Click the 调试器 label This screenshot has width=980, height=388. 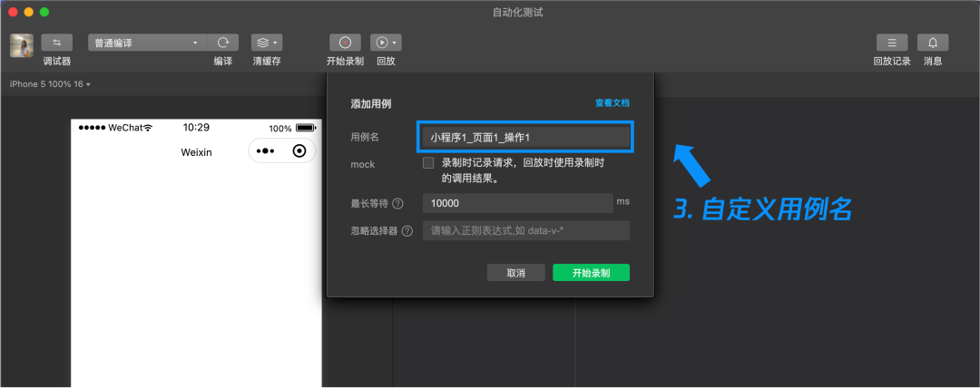click(x=57, y=62)
